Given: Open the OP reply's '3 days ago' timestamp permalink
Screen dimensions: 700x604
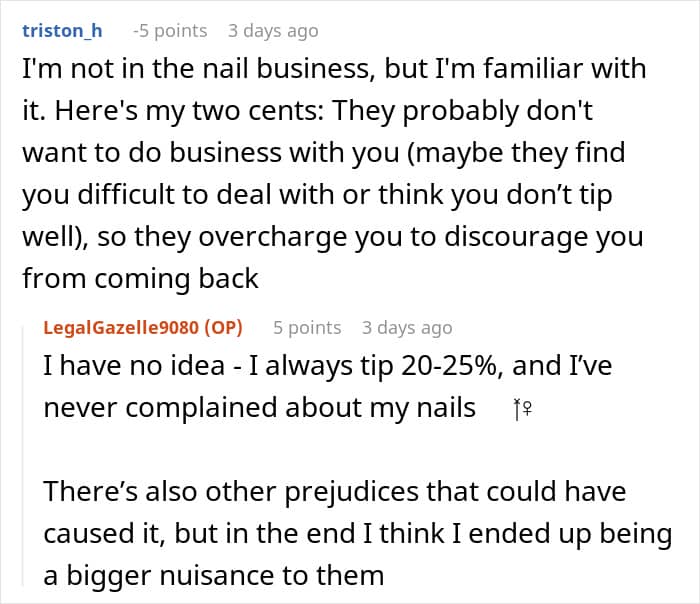Looking at the screenshot, I should tap(407, 328).
